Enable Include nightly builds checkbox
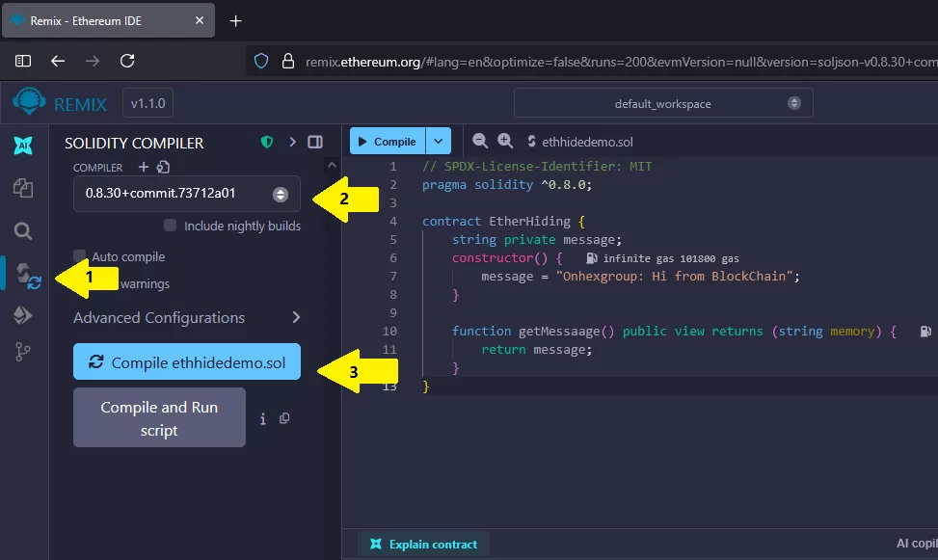Viewport: 938px width, 560px height. click(171, 226)
